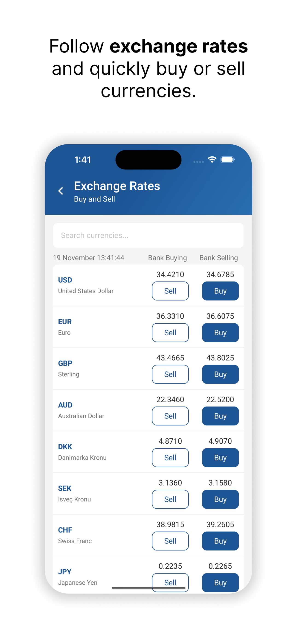Sell United States Dollar

click(x=170, y=291)
